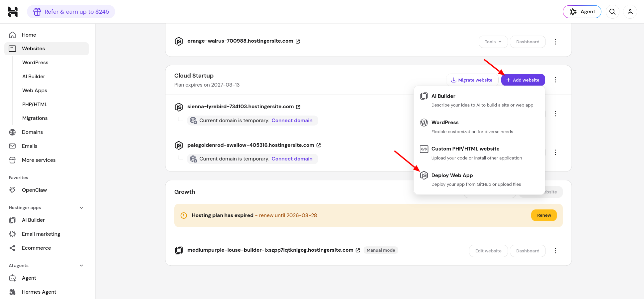Screen dimensions: 644x299
Task: Open the user profile icon
Action: pyautogui.click(x=630, y=12)
